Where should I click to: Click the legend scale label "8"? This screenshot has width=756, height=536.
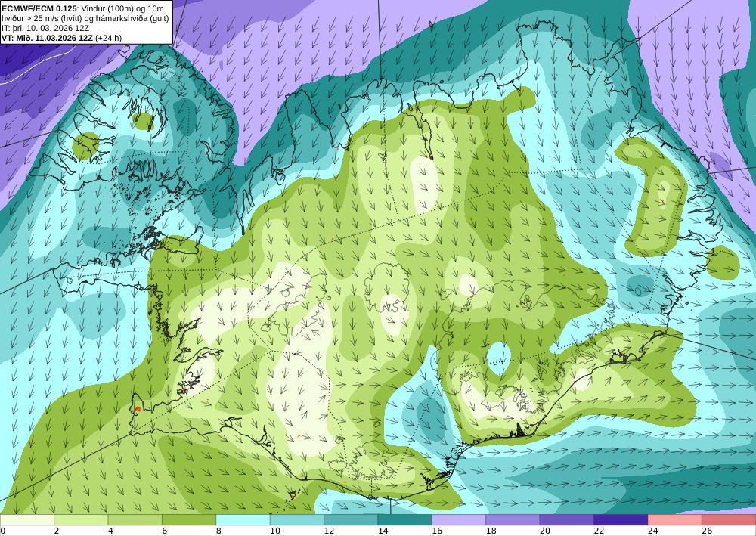tap(218, 531)
